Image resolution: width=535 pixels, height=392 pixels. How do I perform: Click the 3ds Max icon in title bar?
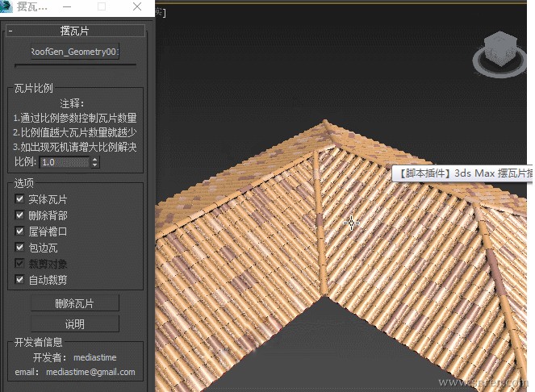coord(7,6)
